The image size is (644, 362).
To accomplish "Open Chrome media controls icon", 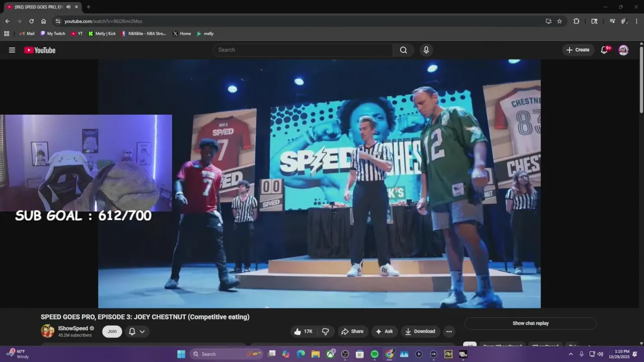I will pyautogui.click(x=612, y=21).
